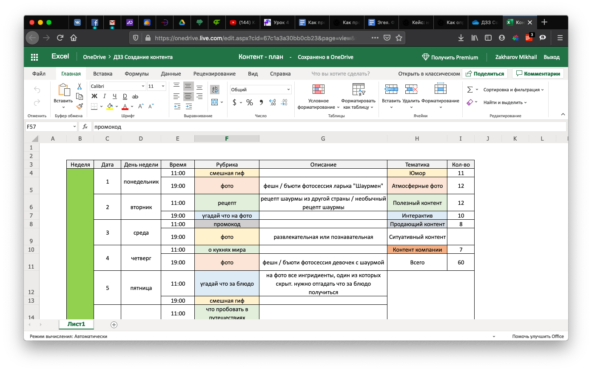Toggle italic formatting
The width and height of the screenshot is (592, 372).
click(x=105, y=96)
